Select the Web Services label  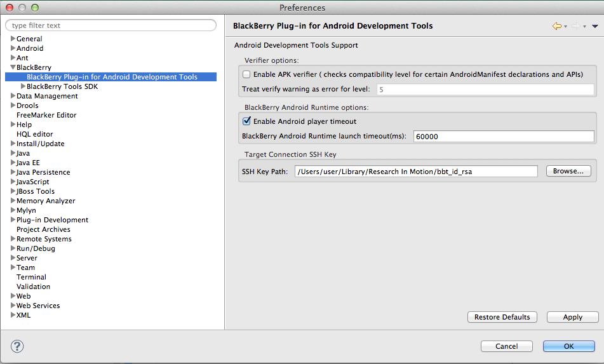[x=37, y=306]
